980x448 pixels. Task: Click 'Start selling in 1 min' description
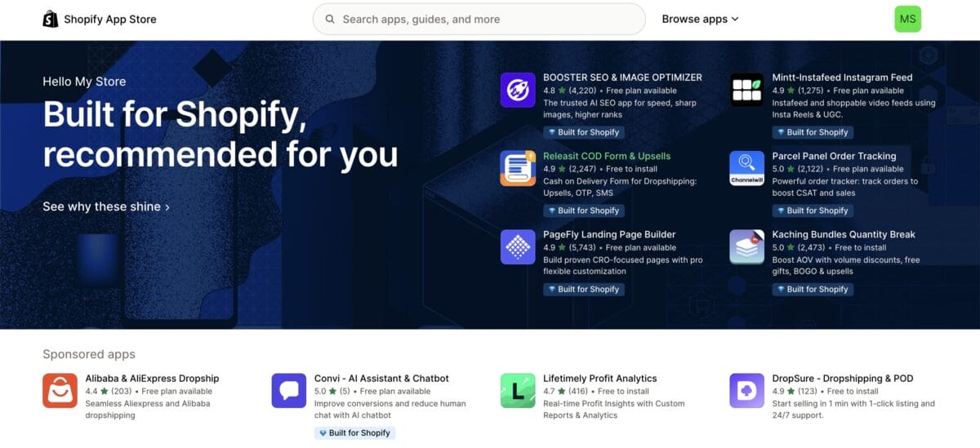pyautogui.click(x=853, y=410)
